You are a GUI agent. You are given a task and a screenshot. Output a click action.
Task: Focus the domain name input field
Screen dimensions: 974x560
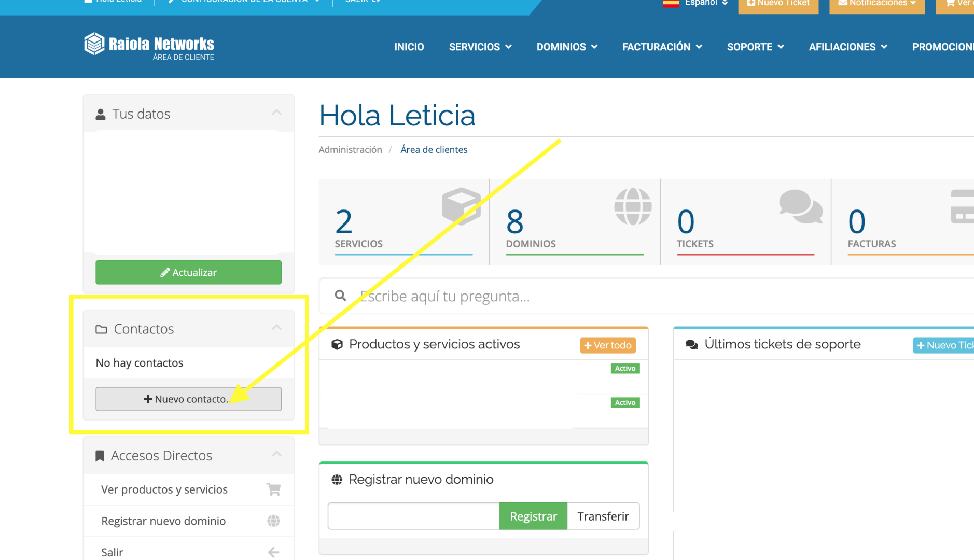[x=413, y=516]
